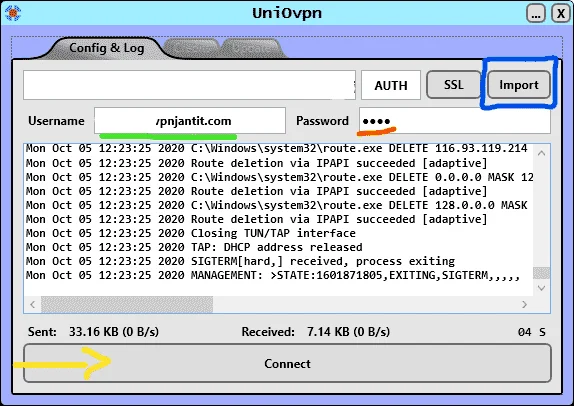Open the greyed tab between Config & Log and Update
The height and width of the screenshot is (406, 574).
click(193, 48)
